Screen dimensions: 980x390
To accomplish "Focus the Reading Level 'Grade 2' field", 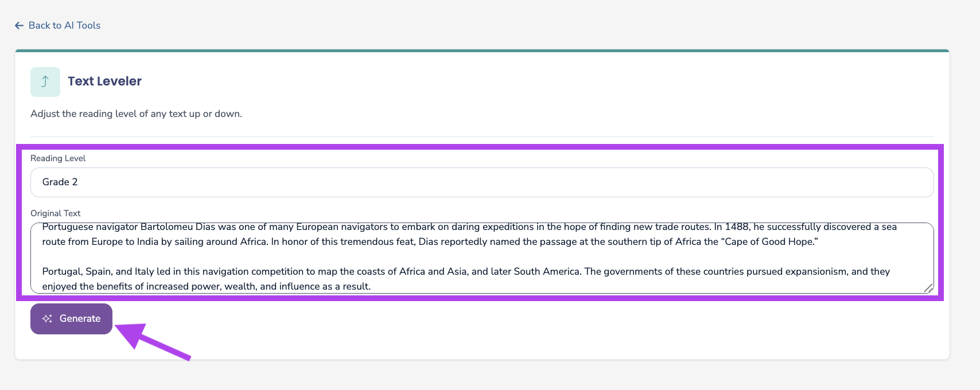I will [482, 182].
